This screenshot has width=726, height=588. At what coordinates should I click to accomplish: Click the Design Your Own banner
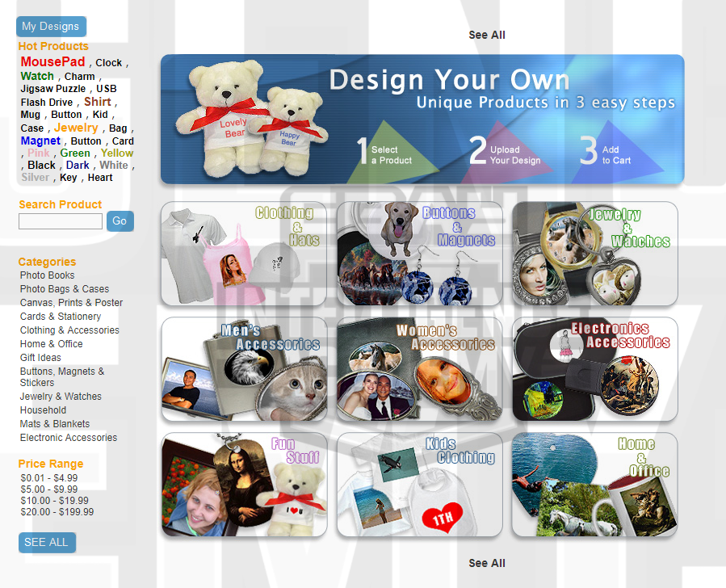pos(422,120)
